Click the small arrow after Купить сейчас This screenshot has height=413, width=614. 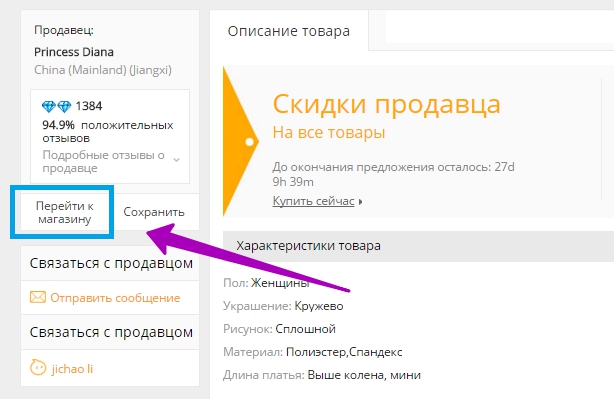click(x=360, y=202)
